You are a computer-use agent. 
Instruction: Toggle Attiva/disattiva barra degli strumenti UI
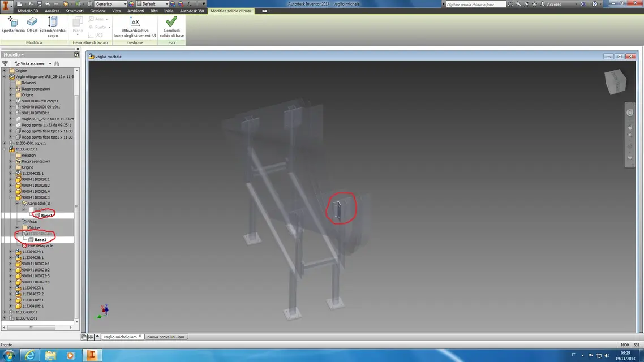[x=135, y=27]
